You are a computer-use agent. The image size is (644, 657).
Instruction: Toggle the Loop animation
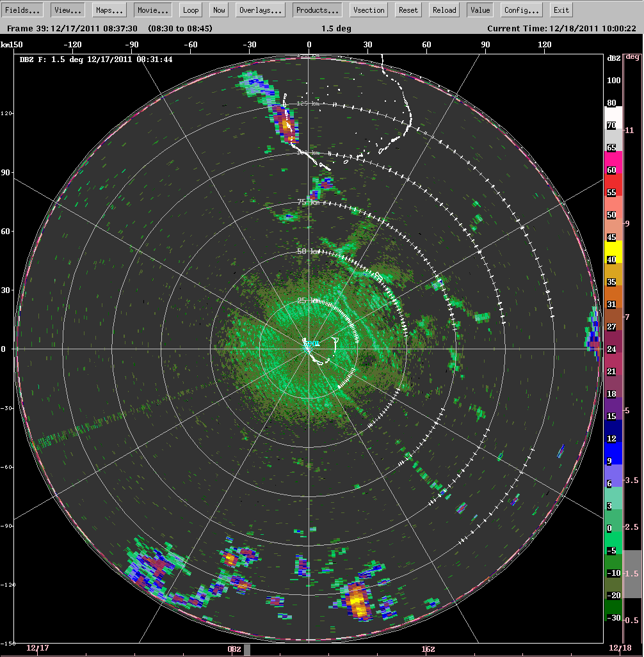tap(190, 9)
